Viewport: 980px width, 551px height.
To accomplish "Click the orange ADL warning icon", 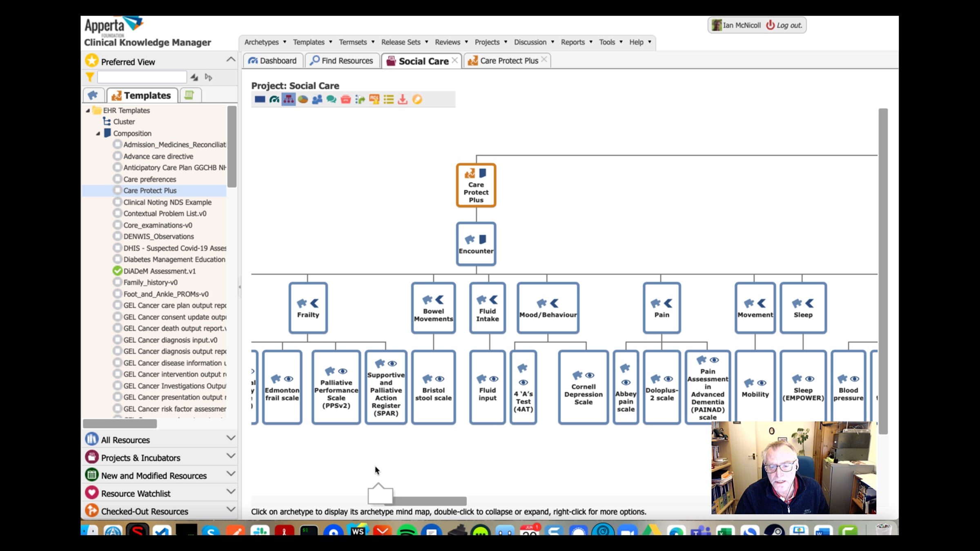I will click(x=374, y=99).
